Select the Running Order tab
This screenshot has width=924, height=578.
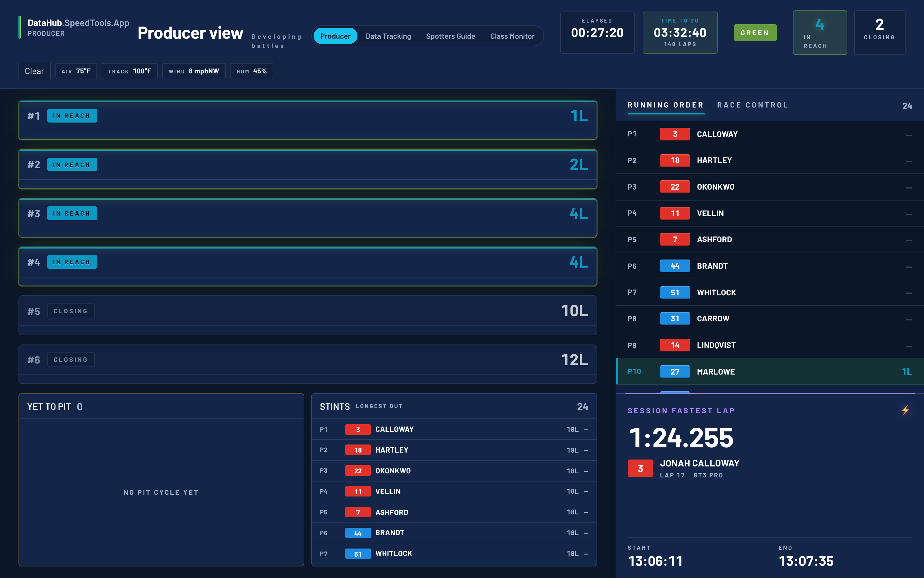point(666,105)
